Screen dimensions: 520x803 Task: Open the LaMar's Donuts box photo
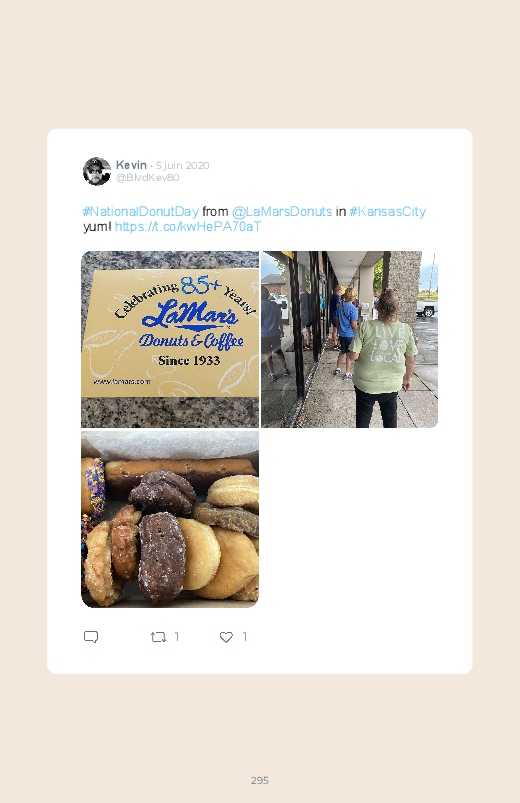pyautogui.click(x=170, y=339)
